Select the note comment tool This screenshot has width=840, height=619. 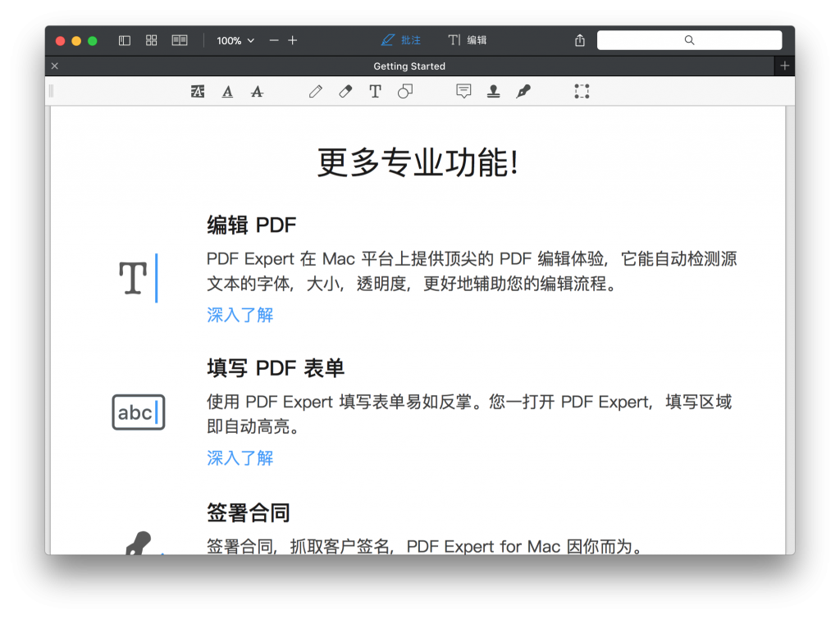(464, 92)
